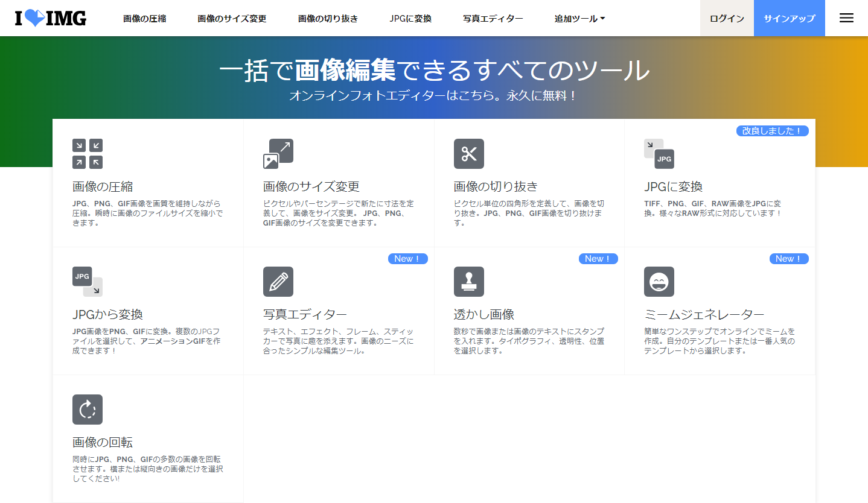Click the stamp watermark icon

(x=469, y=282)
